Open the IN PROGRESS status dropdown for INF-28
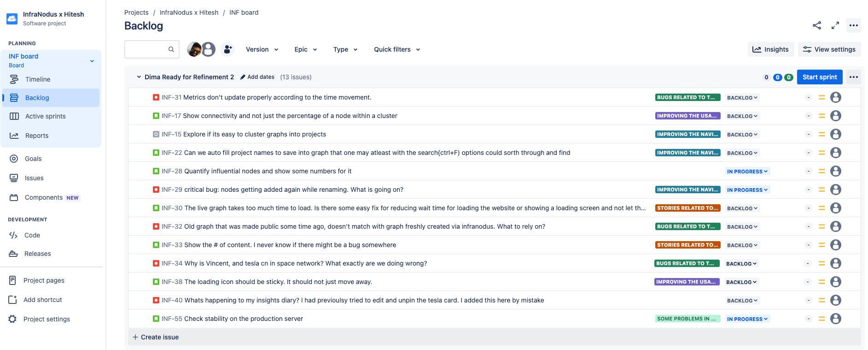The height and width of the screenshot is (350, 868). click(747, 171)
